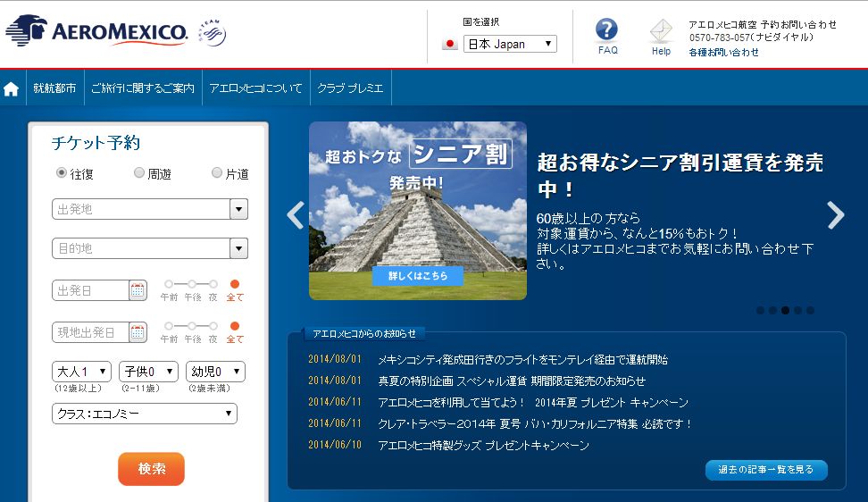Click the home icon in navigation bar
This screenshot has height=502, width=868.
pos(12,88)
